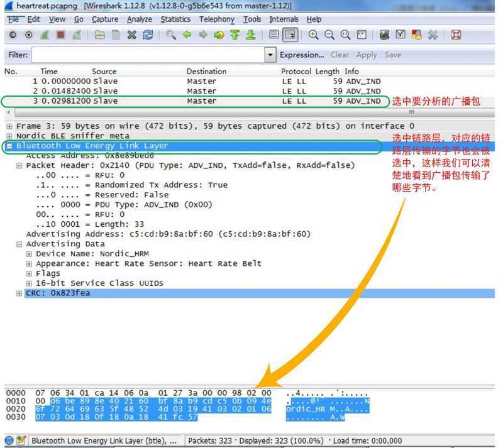Collapse the Advertising Data node
503x448 pixels.
point(19,244)
